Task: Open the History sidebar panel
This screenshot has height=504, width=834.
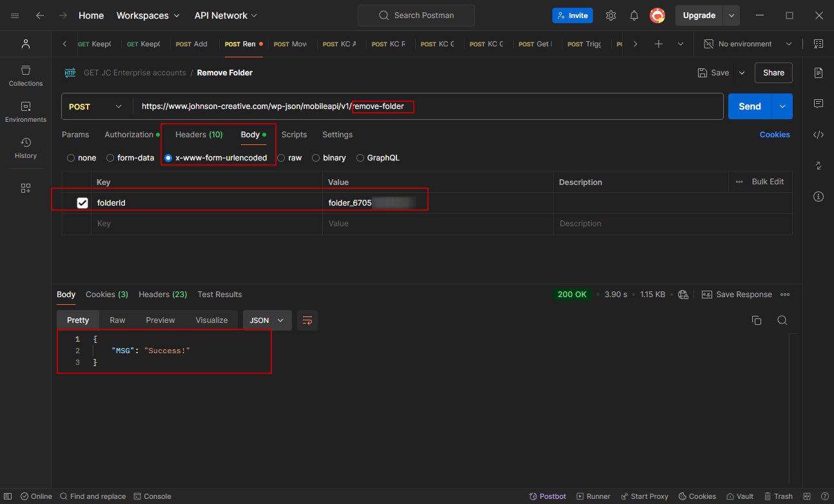Action: (x=26, y=148)
